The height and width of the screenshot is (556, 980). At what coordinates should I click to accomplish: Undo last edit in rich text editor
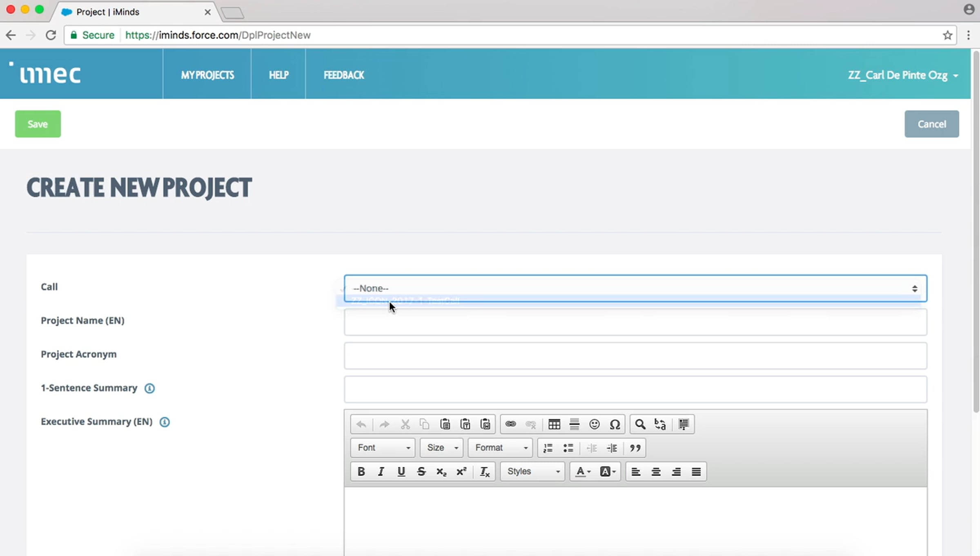pos(361,424)
